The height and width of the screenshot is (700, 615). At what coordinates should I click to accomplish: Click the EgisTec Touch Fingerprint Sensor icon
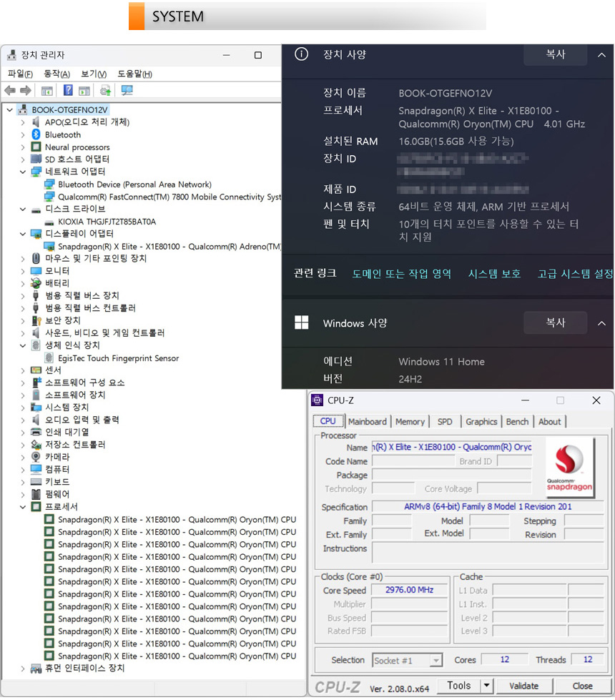(x=49, y=358)
